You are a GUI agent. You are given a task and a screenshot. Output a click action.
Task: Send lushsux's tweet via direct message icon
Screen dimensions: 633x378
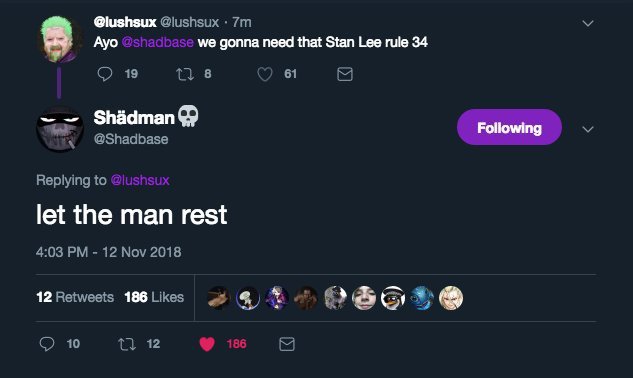[345, 74]
